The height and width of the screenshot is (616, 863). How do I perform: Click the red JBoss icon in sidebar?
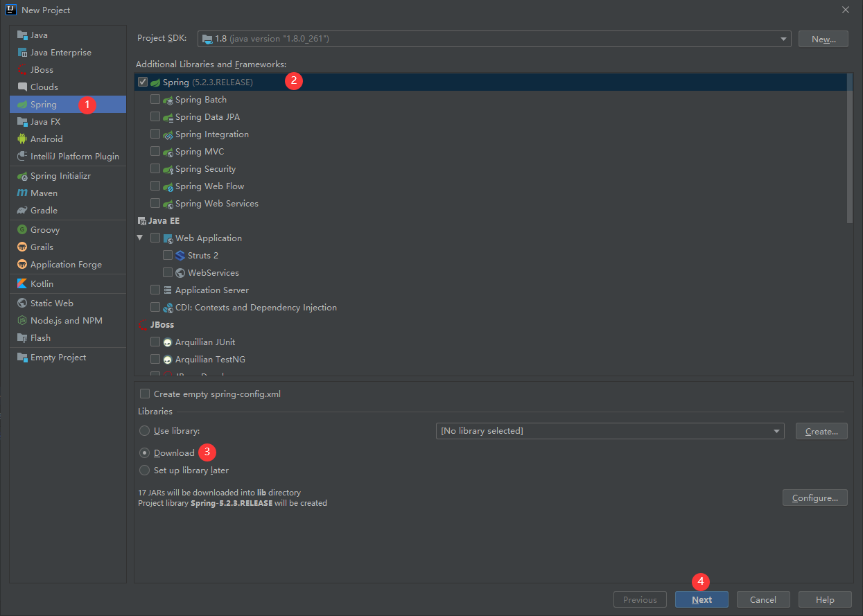pyautogui.click(x=22, y=69)
